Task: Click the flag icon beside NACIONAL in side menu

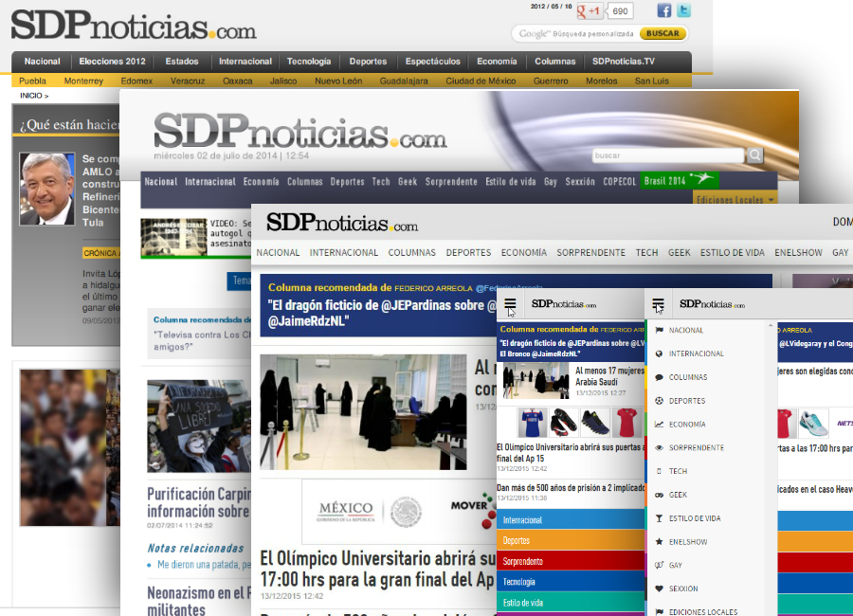Action: pos(660,331)
